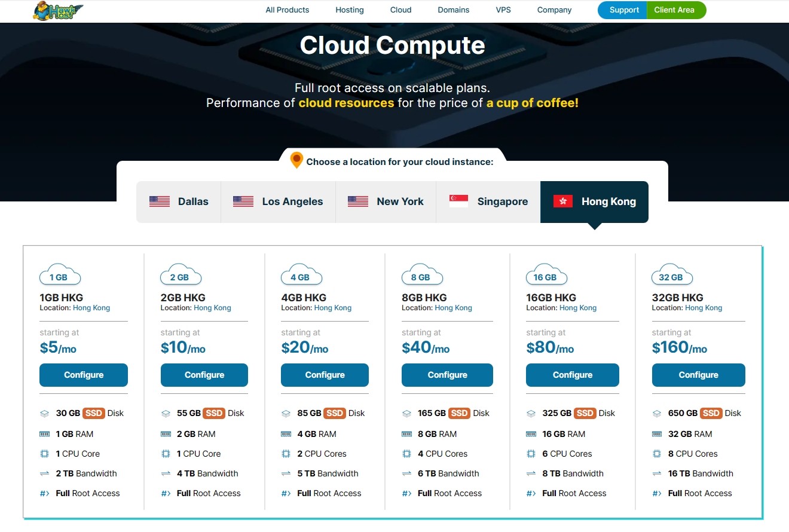Switch to the Dallas location tab
The image size is (789, 532).
(x=179, y=202)
